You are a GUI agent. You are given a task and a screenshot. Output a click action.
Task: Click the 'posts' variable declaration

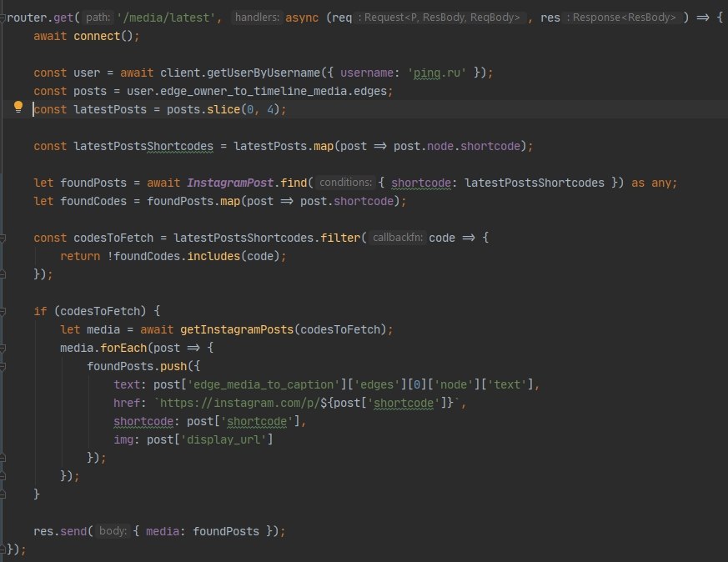(x=90, y=92)
